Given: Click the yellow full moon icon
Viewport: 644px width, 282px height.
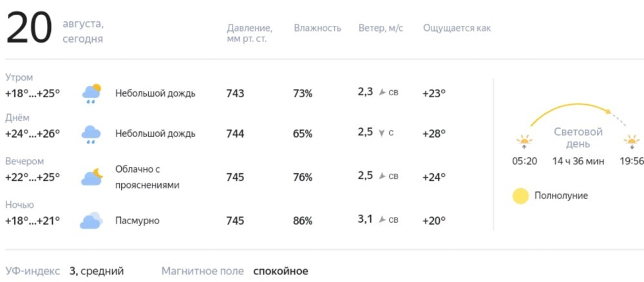Looking at the screenshot, I should [x=520, y=196].
